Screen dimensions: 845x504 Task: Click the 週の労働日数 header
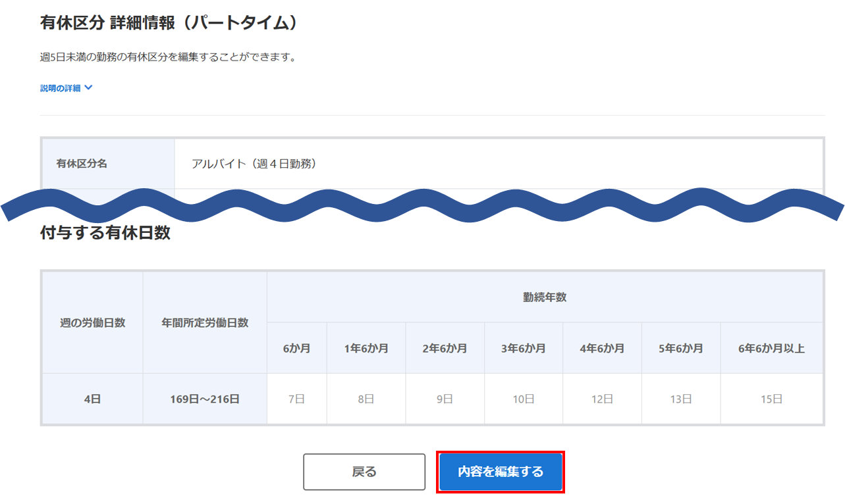(93, 323)
